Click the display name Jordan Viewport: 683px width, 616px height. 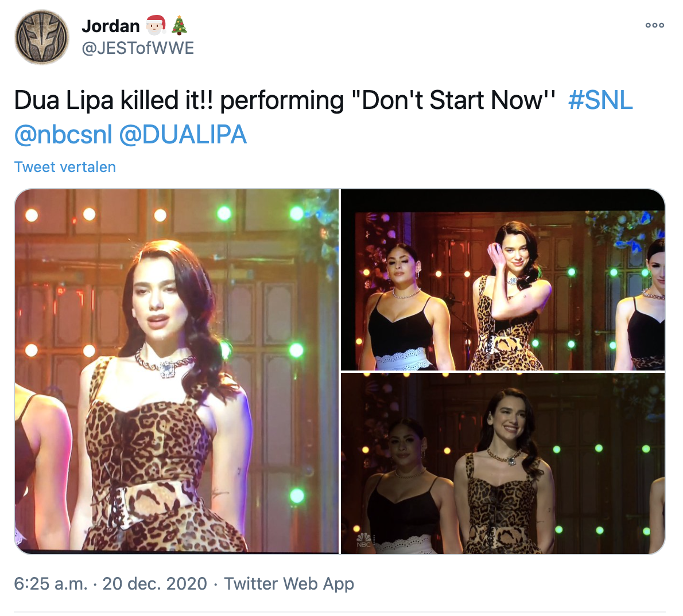click(111, 26)
